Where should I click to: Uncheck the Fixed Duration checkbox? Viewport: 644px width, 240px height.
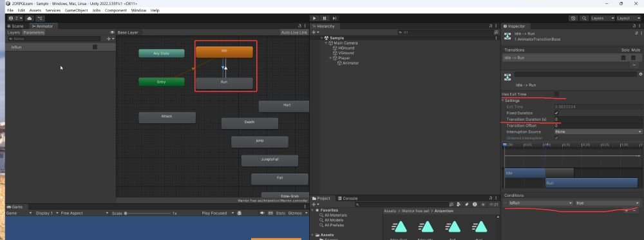point(556,113)
